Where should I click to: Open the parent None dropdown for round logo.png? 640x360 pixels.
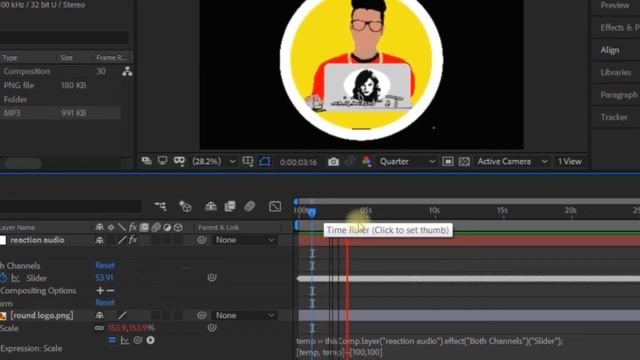tap(244, 315)
